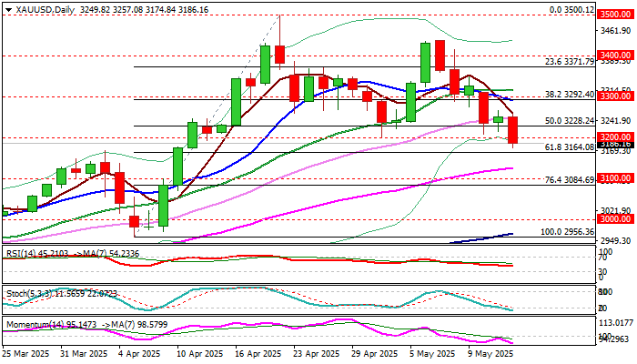This screenshot has width=637, height=364.
Task: Select the 2949.30 price axis value
Action: point(615,241)
